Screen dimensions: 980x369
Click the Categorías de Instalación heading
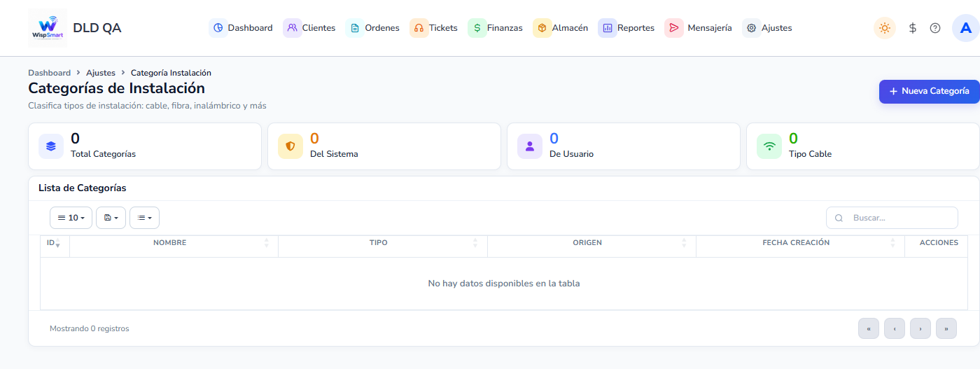click(x=116, y=88)
